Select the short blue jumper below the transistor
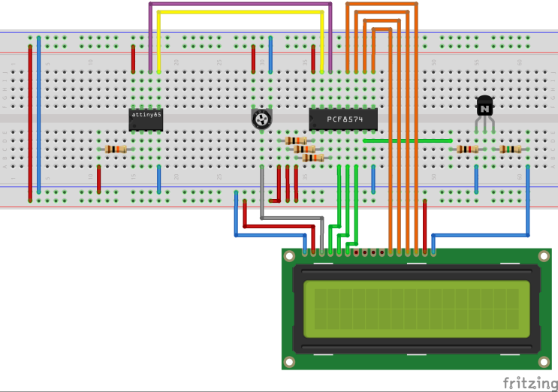Viewport: 558px width, 392px height. (x=476, y=179)
